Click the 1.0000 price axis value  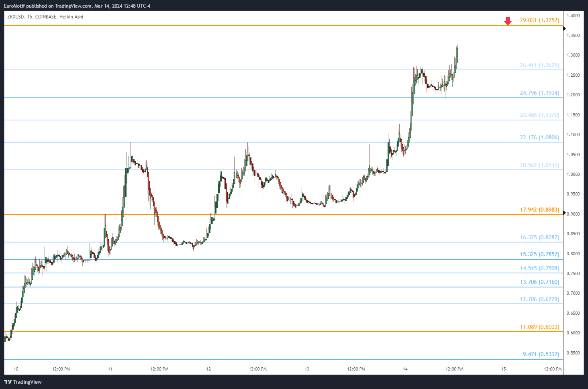pyautogui.click(x=573, y=174)
